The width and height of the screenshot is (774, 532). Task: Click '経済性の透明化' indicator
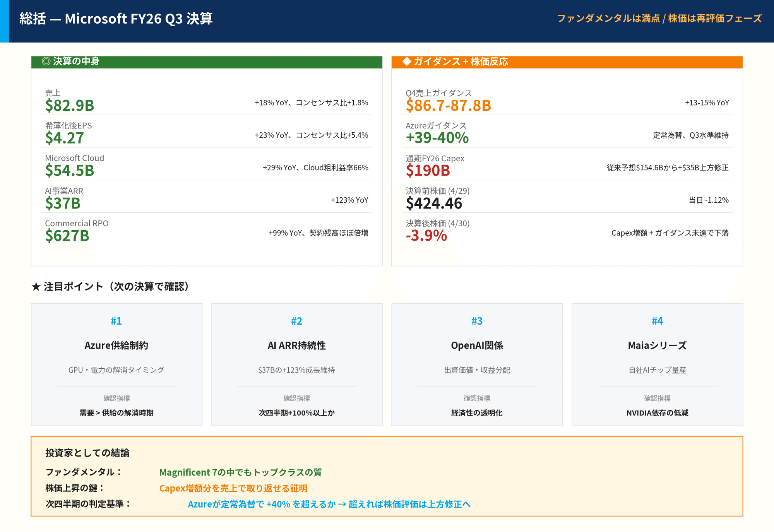(477, 413)
